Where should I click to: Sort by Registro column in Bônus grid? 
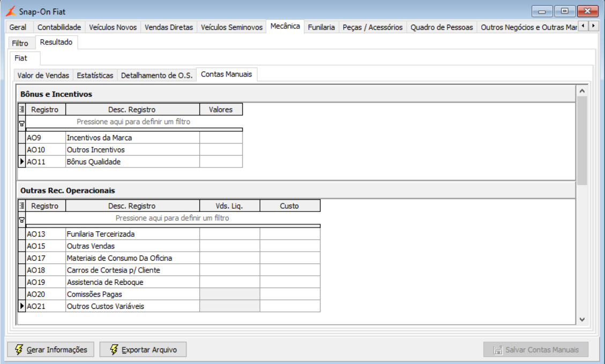pos(46,109)
